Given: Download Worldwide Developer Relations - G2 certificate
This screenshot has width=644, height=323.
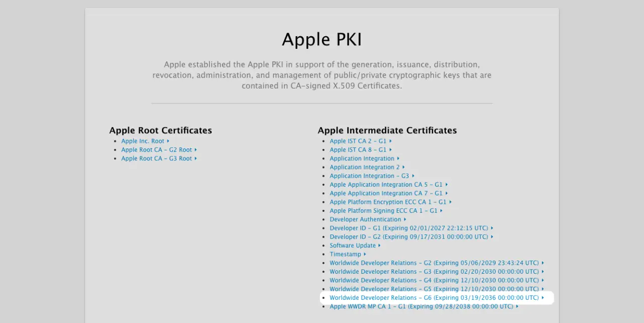Looking at the screenshot, I should [x=437, y=263].
